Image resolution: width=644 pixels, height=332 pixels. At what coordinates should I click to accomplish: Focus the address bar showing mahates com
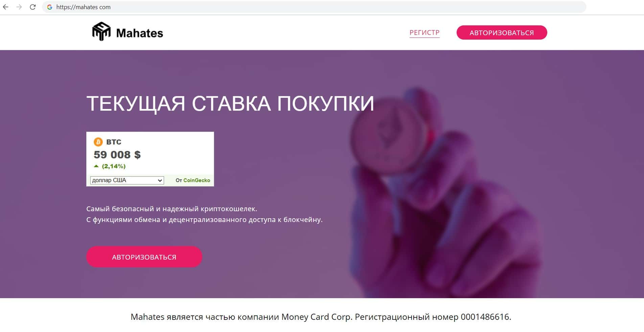(x=314, y=7)
